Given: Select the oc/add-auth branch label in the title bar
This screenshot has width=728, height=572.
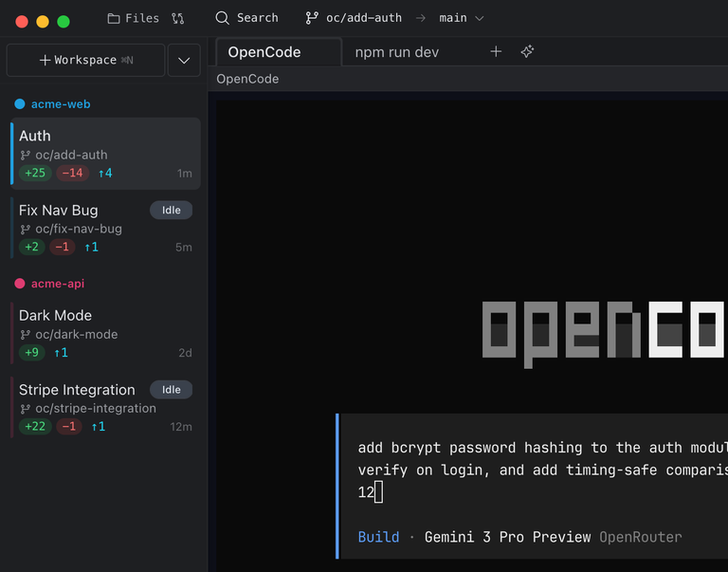Looking at the screenshot, I should click(364, 18).
